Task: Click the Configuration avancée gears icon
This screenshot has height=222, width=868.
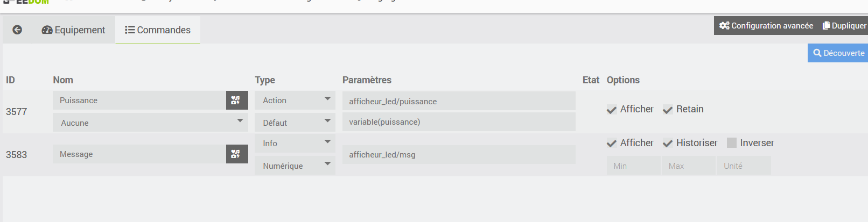Action: (x=724, y=26)
